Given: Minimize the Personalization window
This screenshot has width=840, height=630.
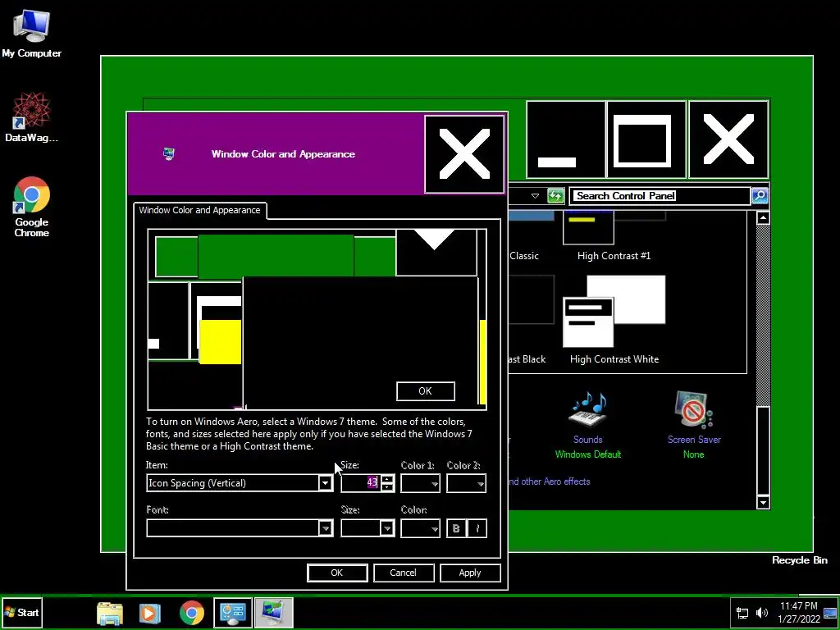Looking at the screenshot, I should 566,139.
